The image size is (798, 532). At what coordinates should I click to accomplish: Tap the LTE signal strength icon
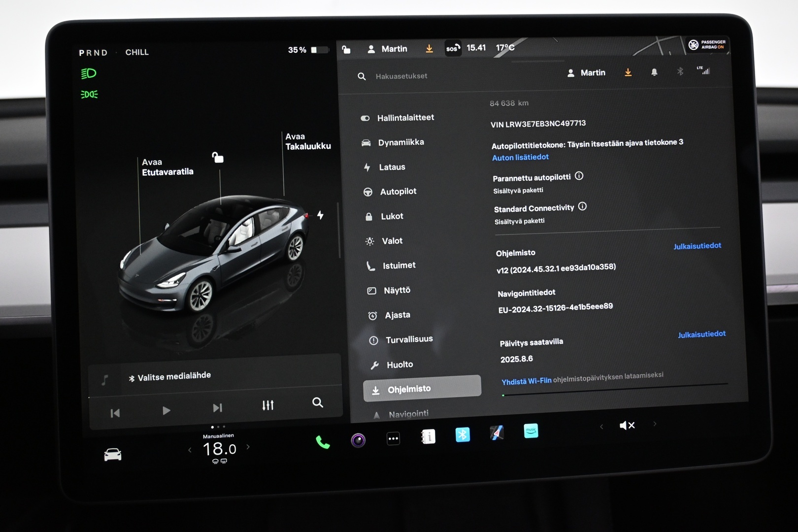[x=703, y=70]
